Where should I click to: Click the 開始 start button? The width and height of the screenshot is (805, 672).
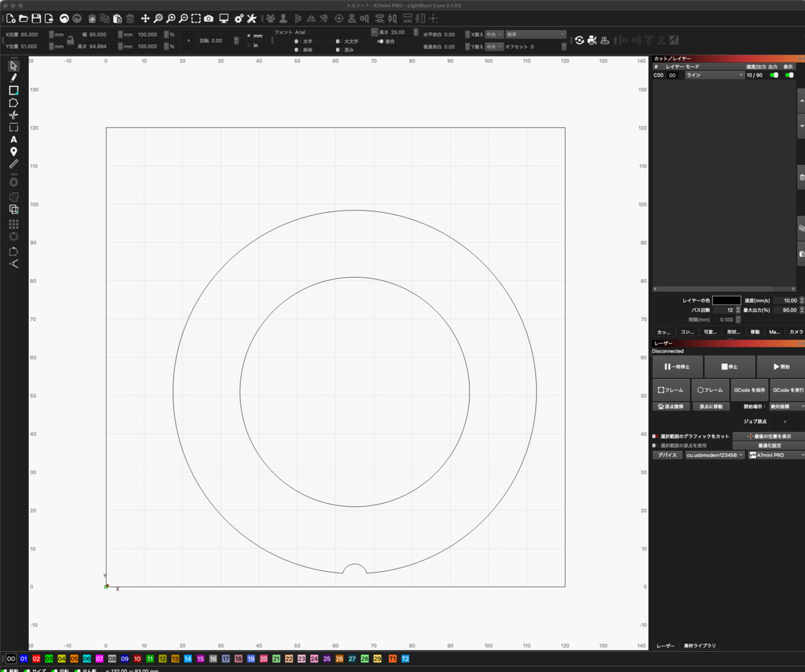click(781, 367)
